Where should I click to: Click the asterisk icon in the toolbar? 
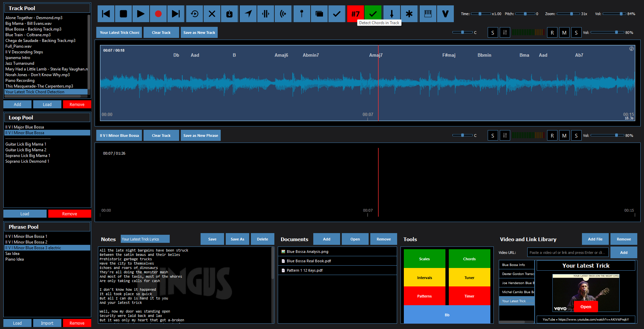pyautogui.click(x=409, y=14)
